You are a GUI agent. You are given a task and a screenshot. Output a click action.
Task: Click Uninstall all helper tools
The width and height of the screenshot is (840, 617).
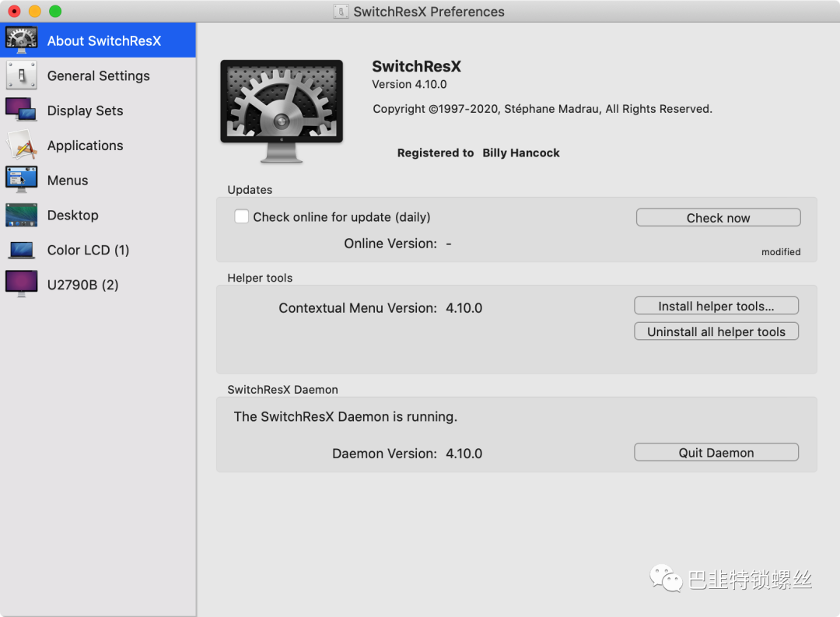716,331
